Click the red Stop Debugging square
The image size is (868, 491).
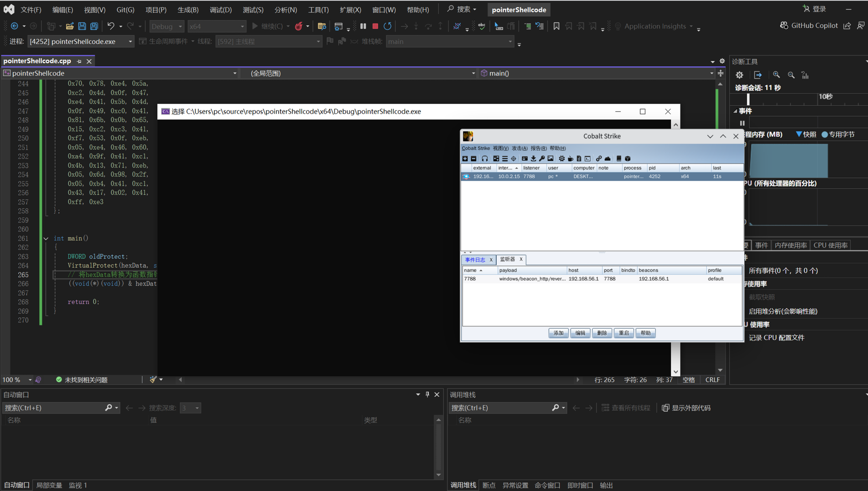pos(375,26)
